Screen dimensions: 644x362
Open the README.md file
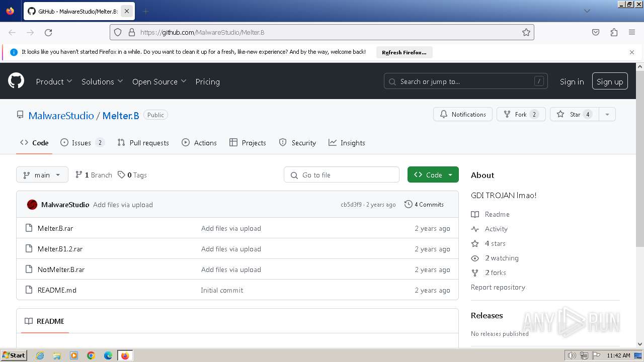click(x=57, y=290)
